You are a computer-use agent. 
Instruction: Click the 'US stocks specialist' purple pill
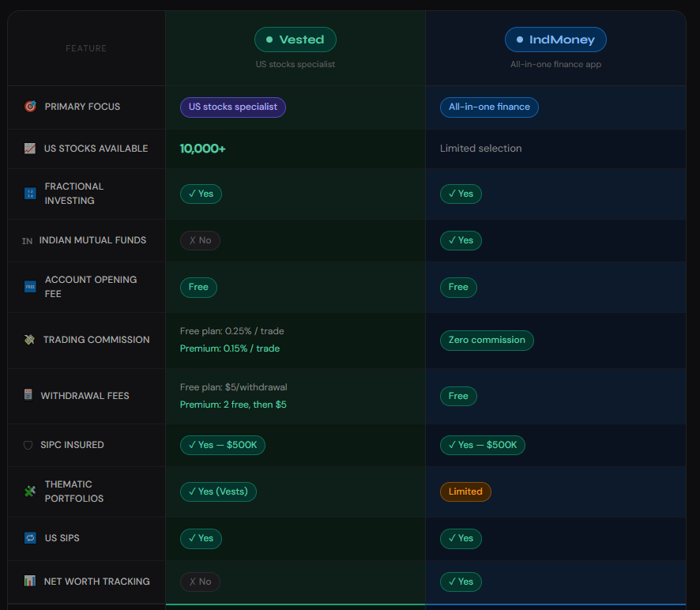[x=232, y=107]
